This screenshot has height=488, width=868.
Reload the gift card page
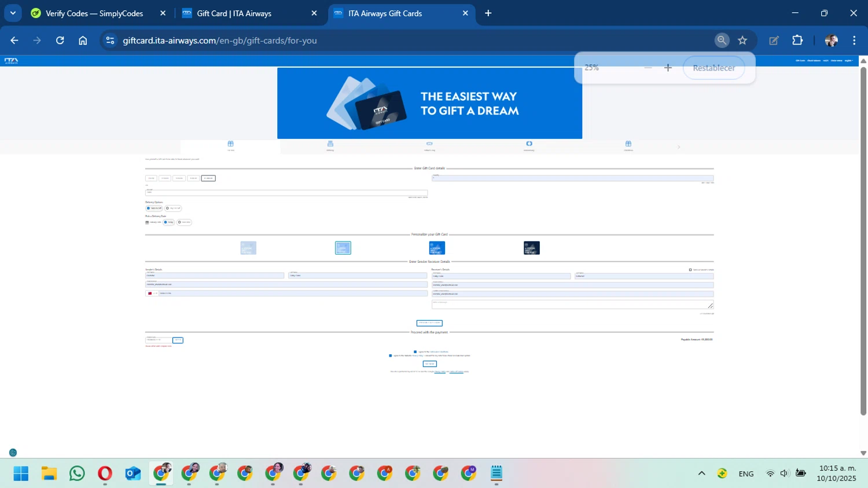click(x=60, y=41)
